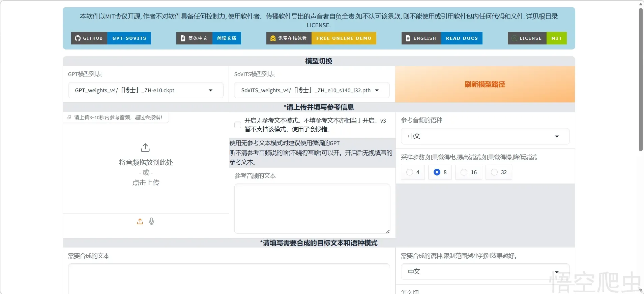Select the small upload file source icon
644x294 pixels.
pos(140,221)
